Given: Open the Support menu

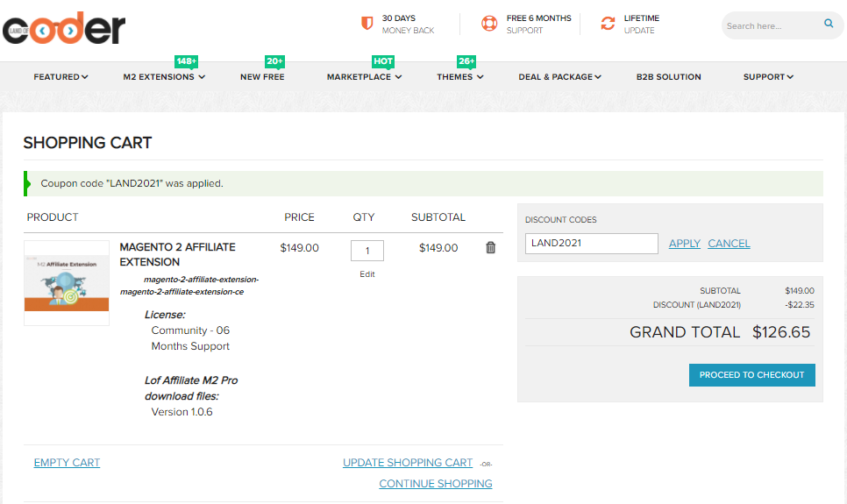Looking at the screenshot, I should pyautogui.click(x=768, y=77).
